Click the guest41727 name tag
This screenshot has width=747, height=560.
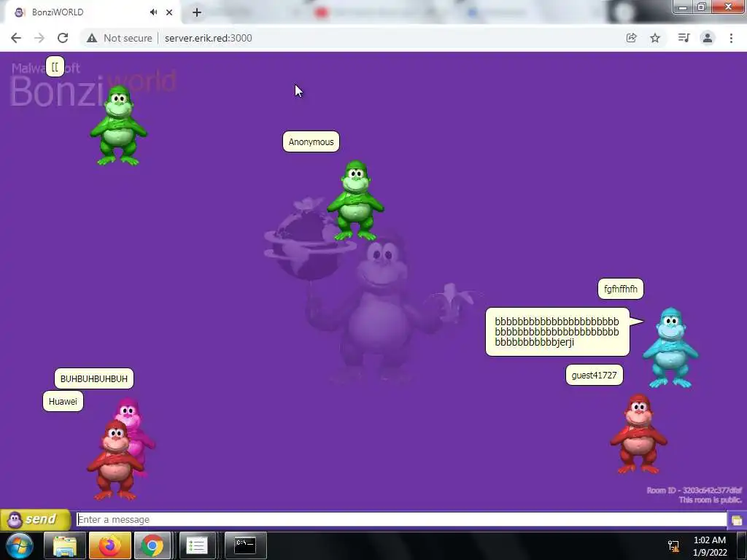point(594,376)
